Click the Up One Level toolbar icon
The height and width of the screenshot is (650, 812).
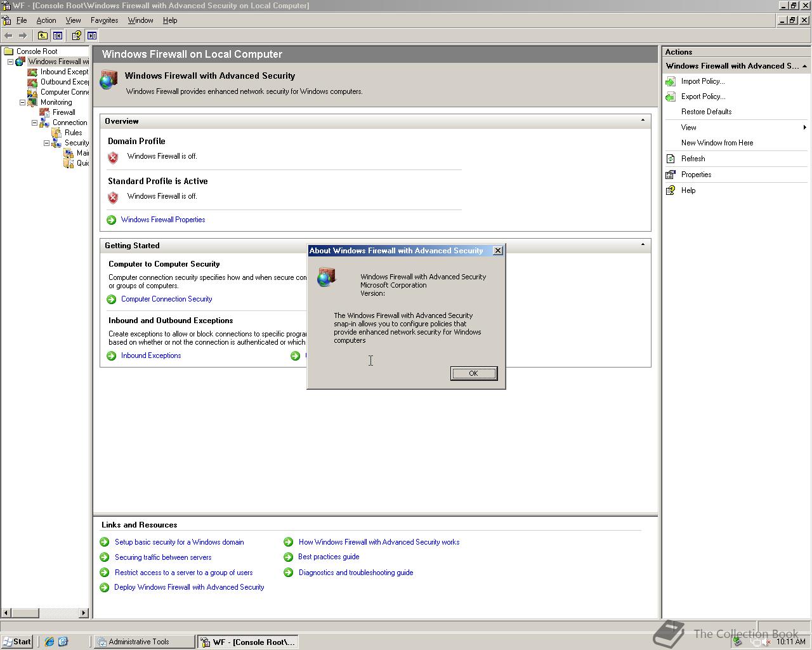pos(43,36)
